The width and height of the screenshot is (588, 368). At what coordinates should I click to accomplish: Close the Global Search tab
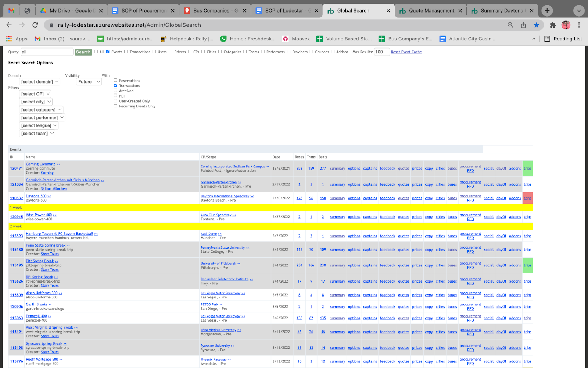click(388, 11)
